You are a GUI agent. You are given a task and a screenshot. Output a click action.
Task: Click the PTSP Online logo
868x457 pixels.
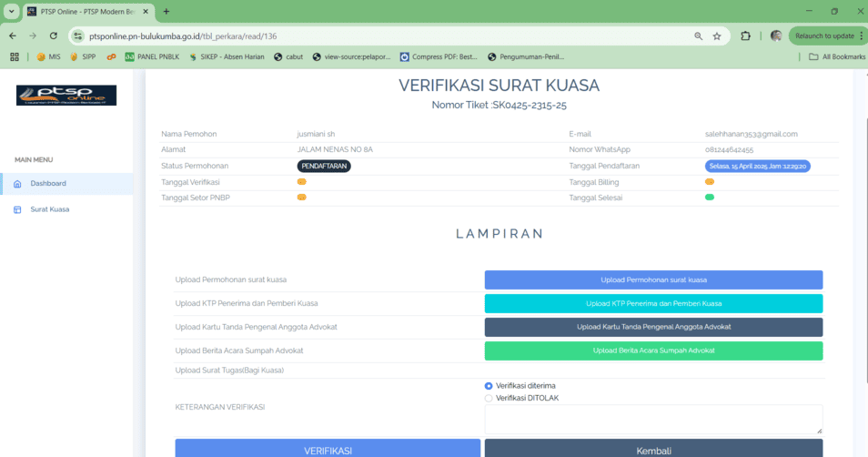pos(66,96)
